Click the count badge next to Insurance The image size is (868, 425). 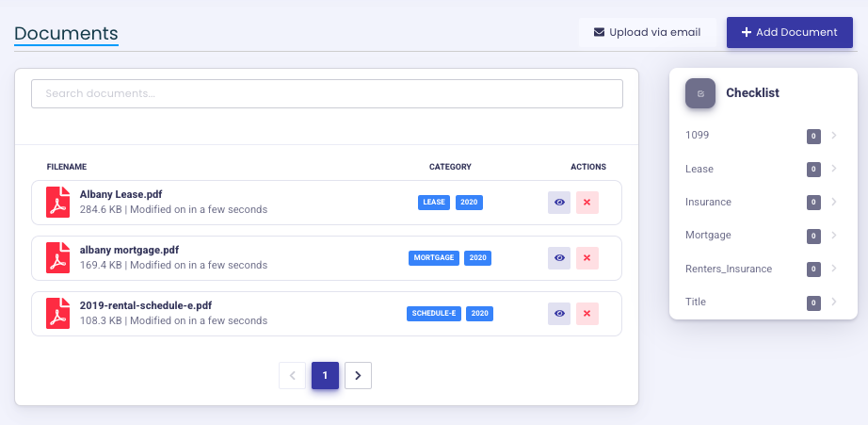click(x=813, y=203)
